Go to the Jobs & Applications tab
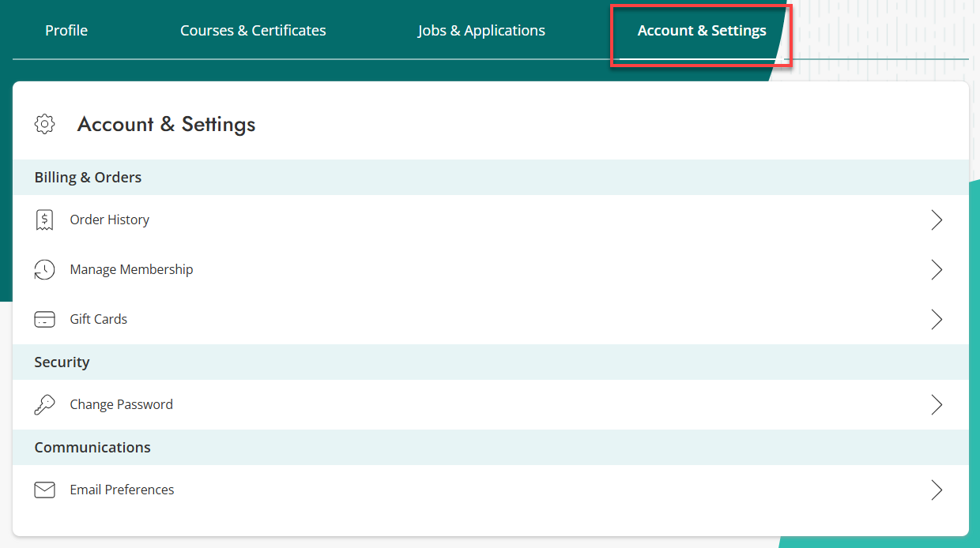 pyautogui.click(x=481, y=31)
